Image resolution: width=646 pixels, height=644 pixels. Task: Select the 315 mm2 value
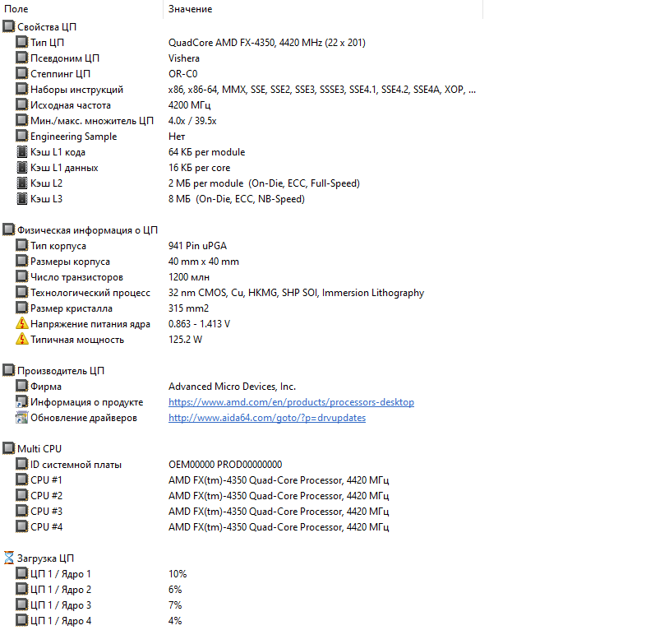click(189, 308)
